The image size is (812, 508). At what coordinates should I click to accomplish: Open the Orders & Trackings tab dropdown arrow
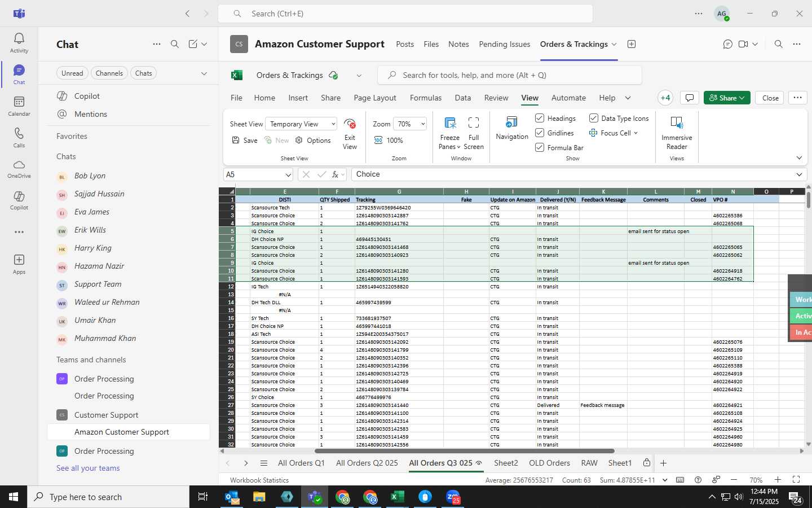[x=614, y=44]
